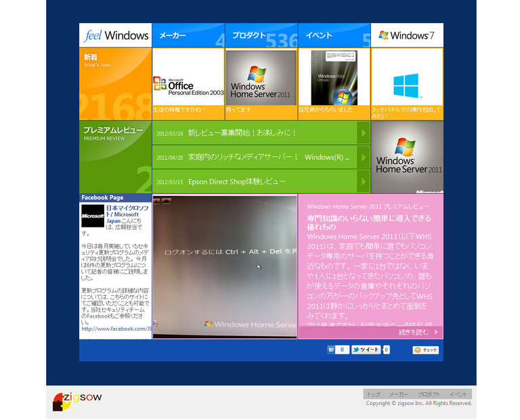The width and height of the screenshot is (520, 420).
Task: Click the feel Windows logo
Action: pos(116,35)
